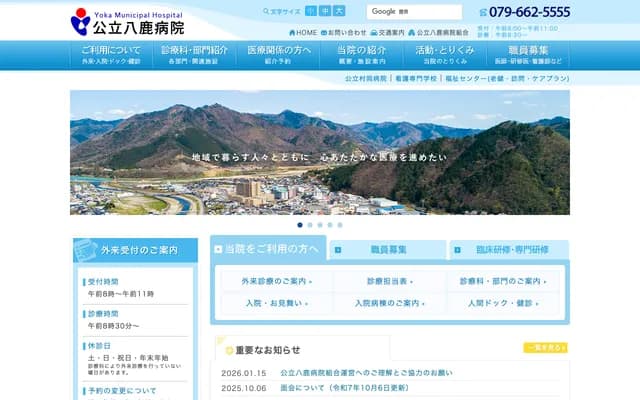The width and height of the screenshot is (640, 400).
Task: Open 入院病棟のご案内 link
Action: coord(390,303)
